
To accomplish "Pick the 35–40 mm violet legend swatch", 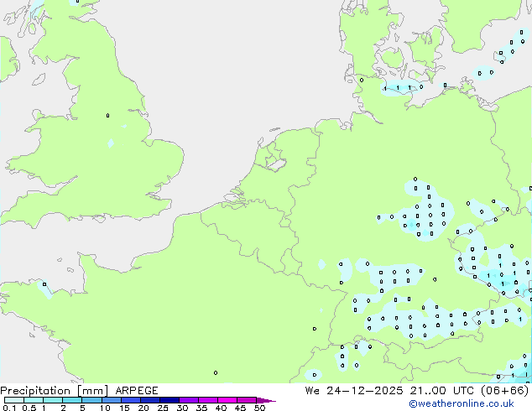I will (207, 400).
